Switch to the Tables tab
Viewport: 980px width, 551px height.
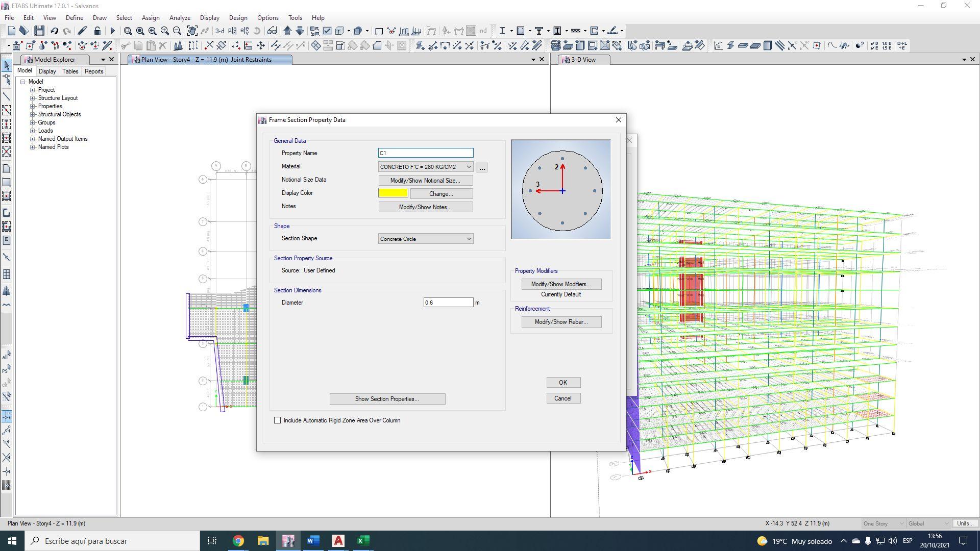point(70,71)
